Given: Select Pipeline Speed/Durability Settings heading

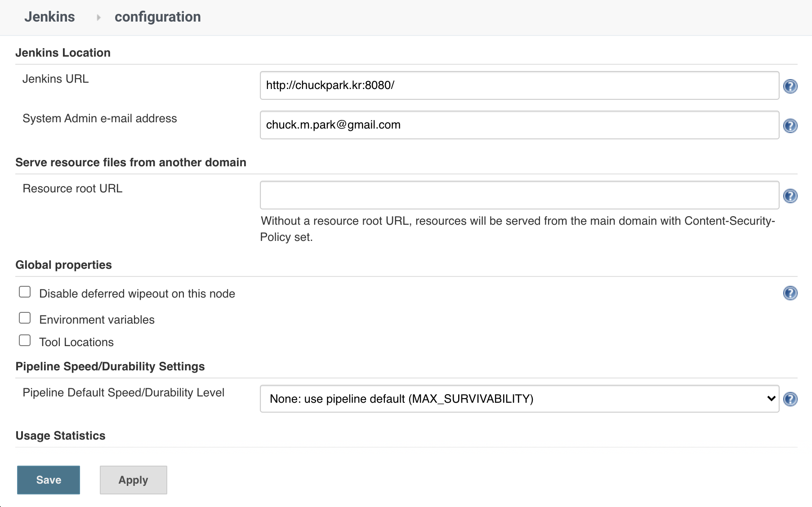Looking at the screenshot, I should tap(110, 366).
